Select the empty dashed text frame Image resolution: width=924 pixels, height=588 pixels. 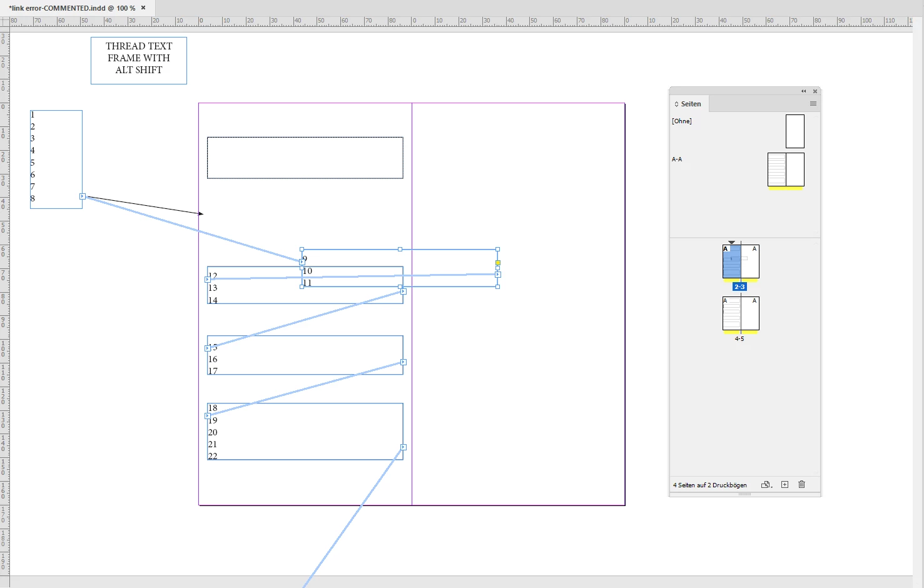click(x=305, y=158)
